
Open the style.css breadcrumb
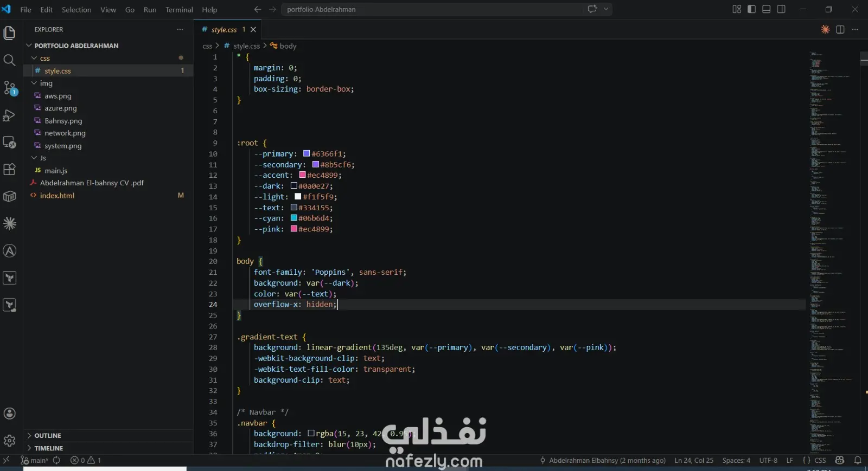coord(242,46)
